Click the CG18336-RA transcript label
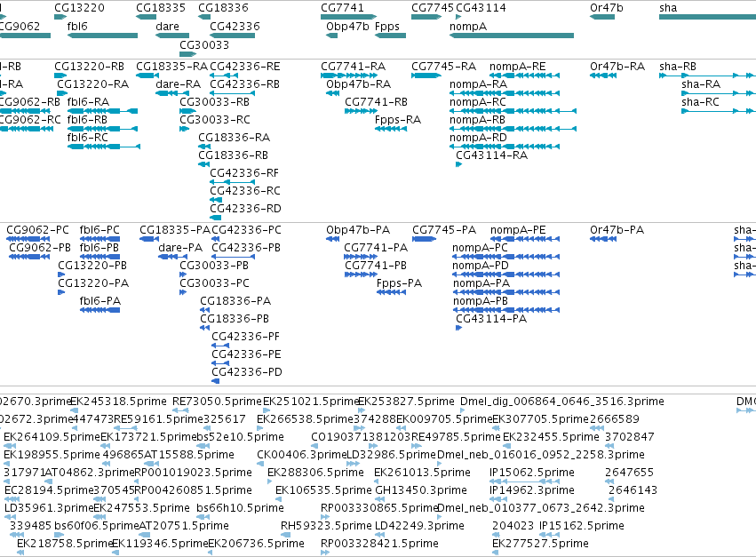The height and width of the screenshot is (557, 756). click(x=234, y=138)
